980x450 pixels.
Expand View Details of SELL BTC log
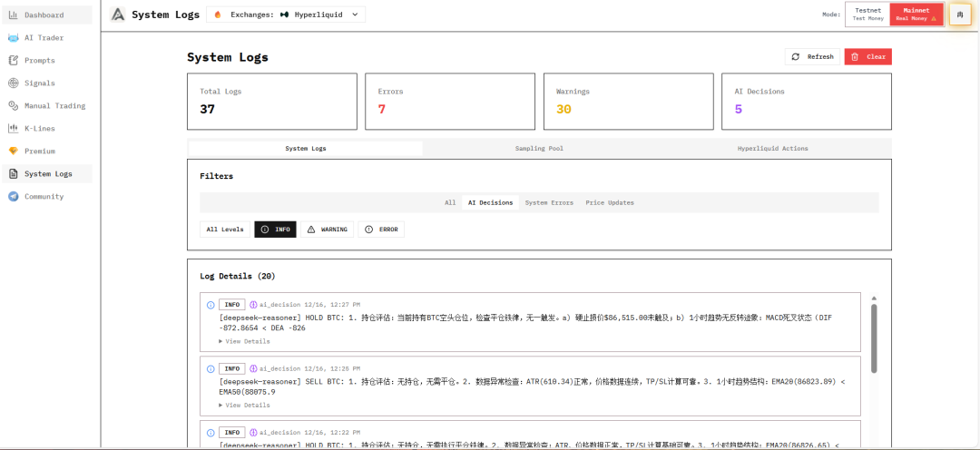(x=244, y=406)
